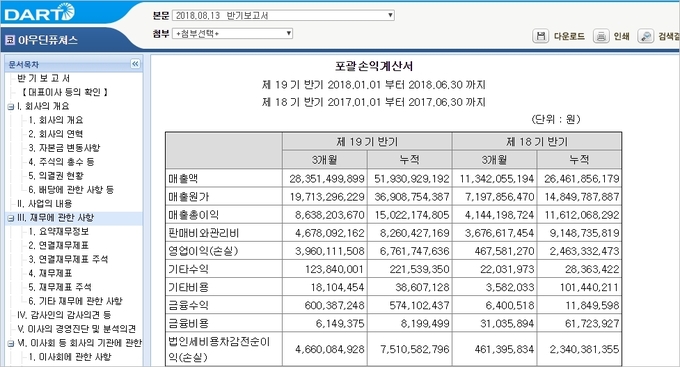The width and height of the screenshot is (680, 367).
Task: Click the printer icon
Action: pos(601,36)
